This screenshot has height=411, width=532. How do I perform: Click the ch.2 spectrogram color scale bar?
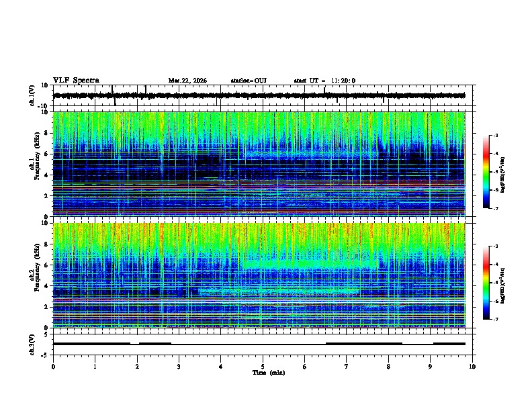click(486, 283)
